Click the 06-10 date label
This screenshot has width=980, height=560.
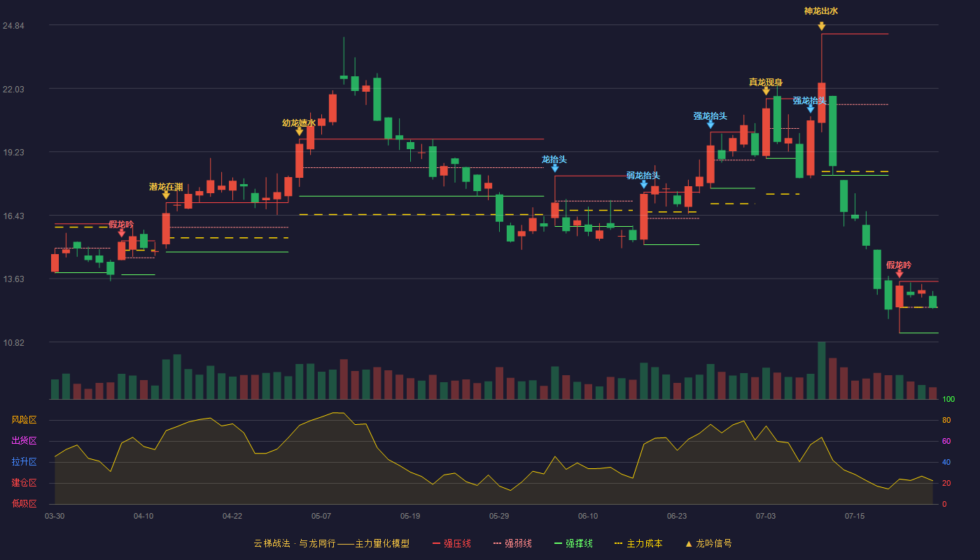[x=588, y=516]
